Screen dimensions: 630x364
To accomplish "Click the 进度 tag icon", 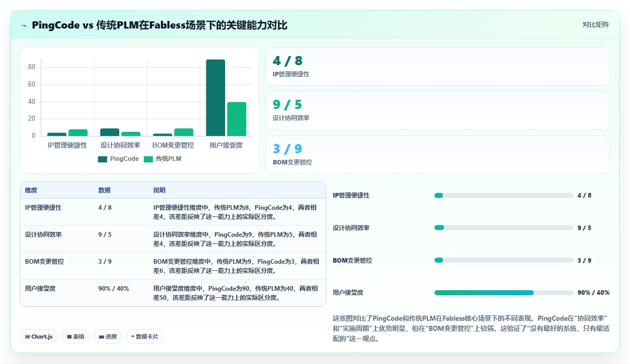I will (x=101, y=337).
